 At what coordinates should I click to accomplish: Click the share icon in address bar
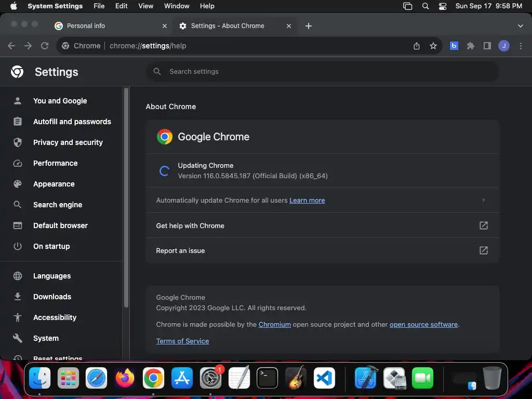(417, 46)
